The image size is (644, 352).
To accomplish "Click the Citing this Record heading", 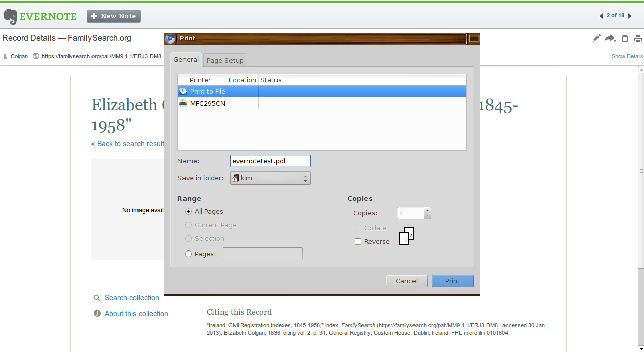I will [239, 312].
